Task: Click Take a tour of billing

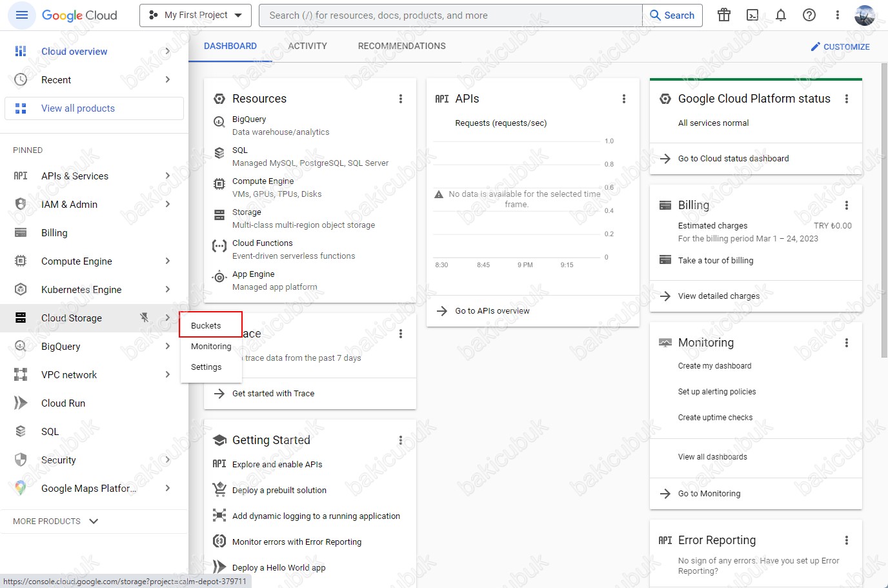Action: 716,261
